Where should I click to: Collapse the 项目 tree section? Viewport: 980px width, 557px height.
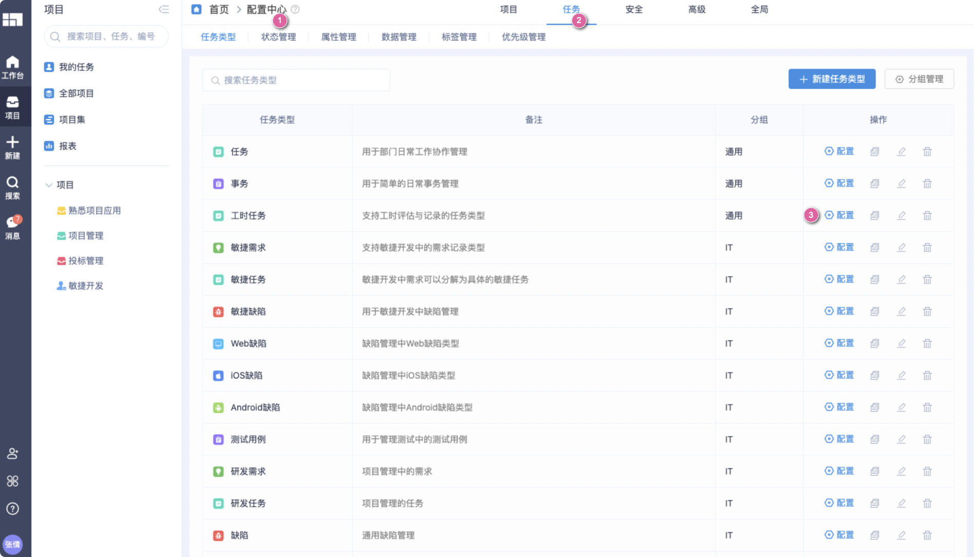[x=49, y=185]
